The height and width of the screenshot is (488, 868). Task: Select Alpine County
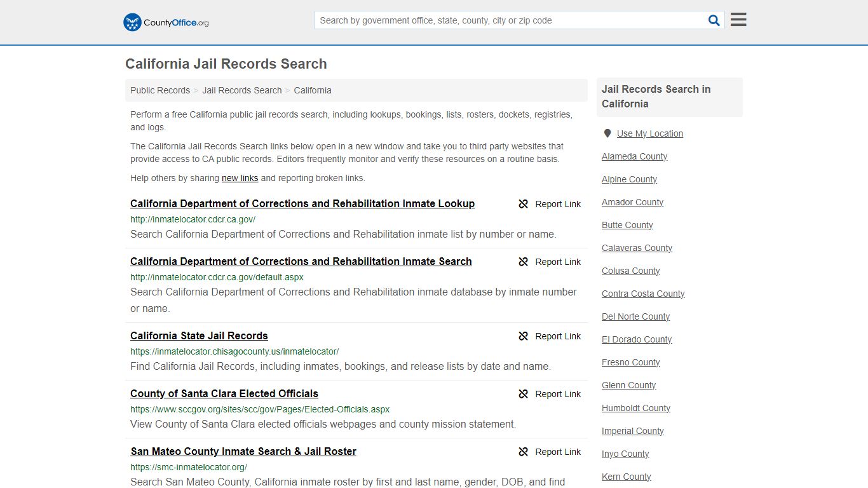(x=630, y=179)
